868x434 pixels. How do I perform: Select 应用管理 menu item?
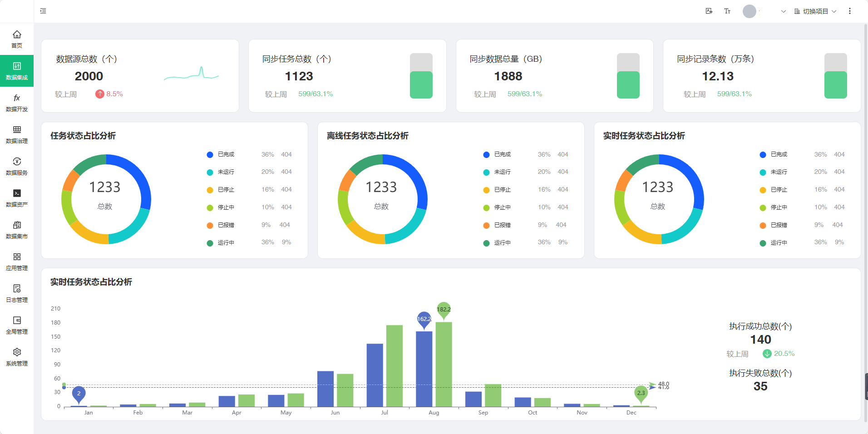point(17,261)
